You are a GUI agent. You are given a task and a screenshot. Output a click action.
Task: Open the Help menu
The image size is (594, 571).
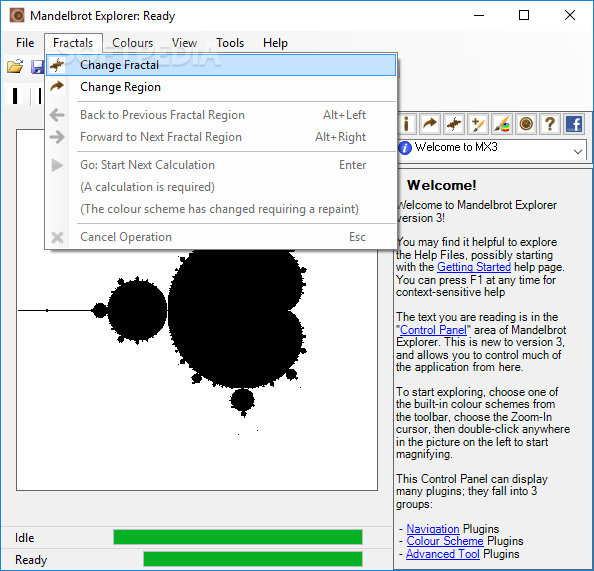tap(275, 43)
